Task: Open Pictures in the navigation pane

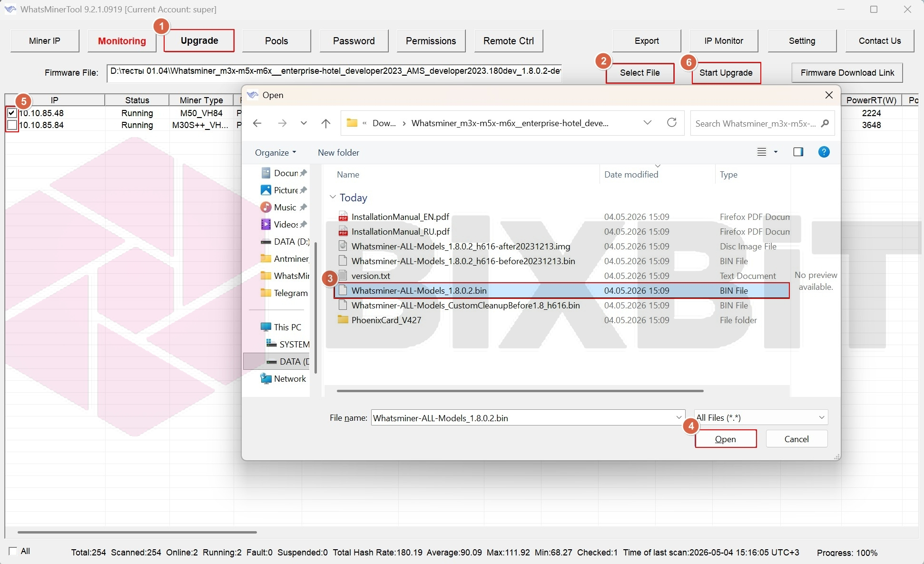Action: pos(285,190)
